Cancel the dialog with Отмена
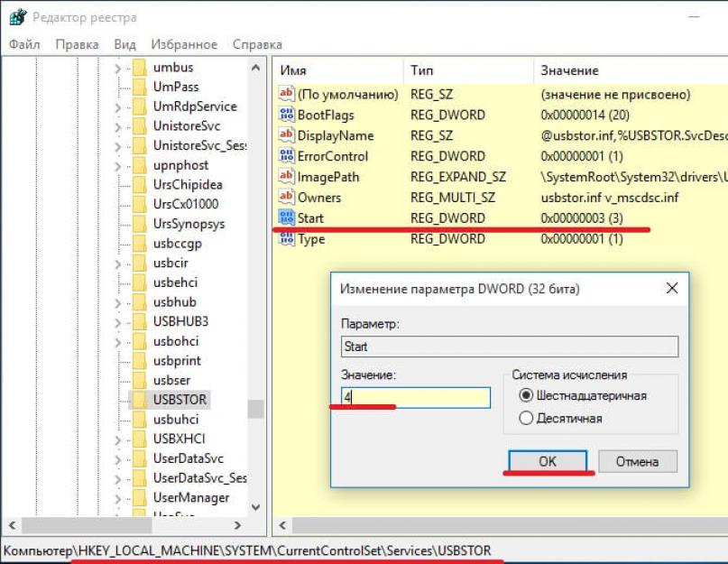This screenshot has height=564, width=728. (638, 461)
